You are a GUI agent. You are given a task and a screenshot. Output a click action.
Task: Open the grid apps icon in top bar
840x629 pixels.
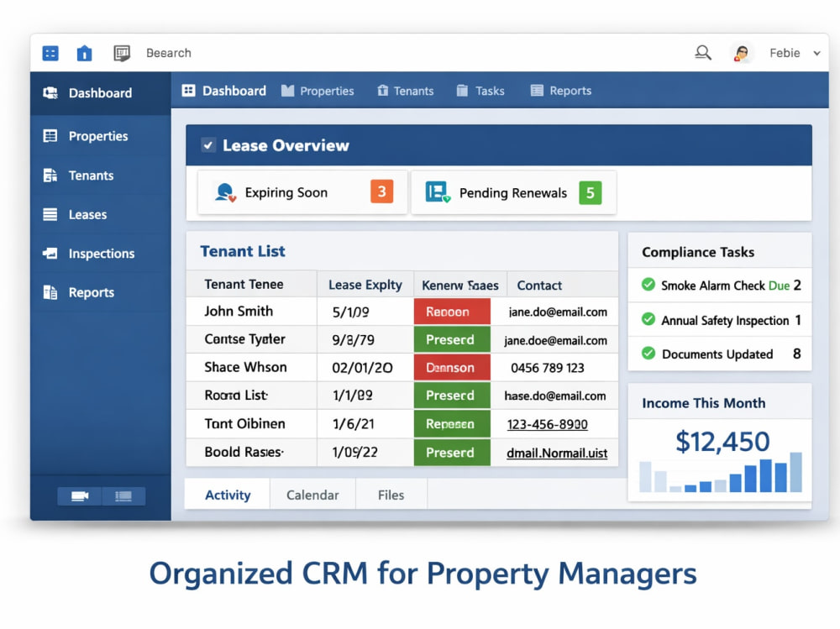(x=50, y=53)
